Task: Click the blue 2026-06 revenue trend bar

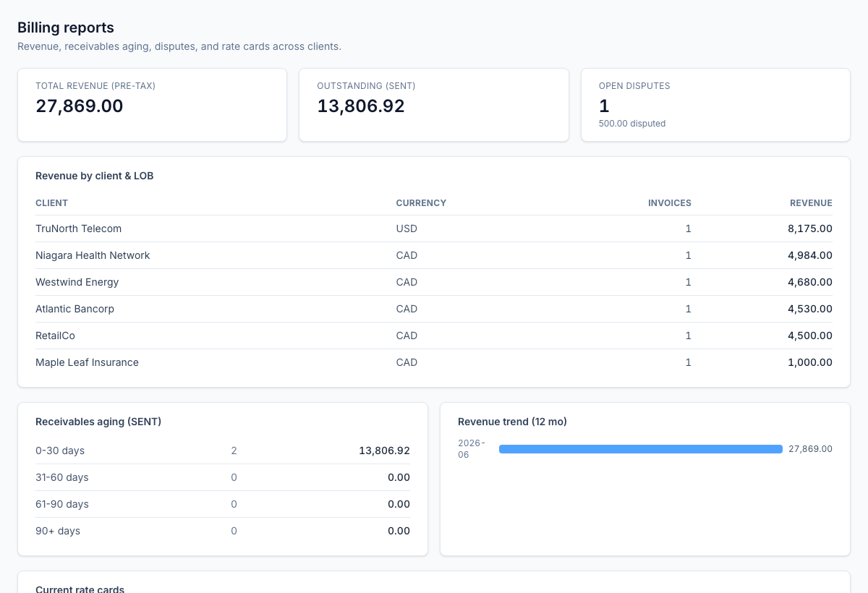Action: click(641, 449)
